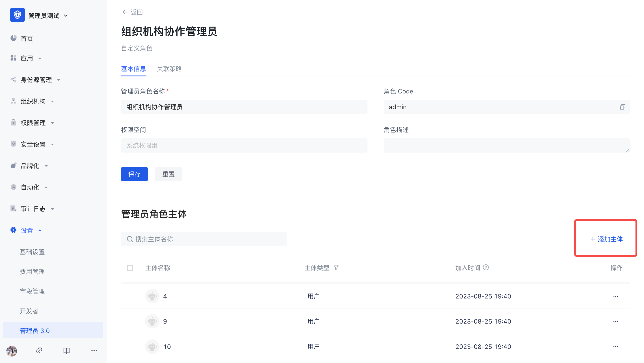Open actions menu for user 4
Viewport: 644px width, 363px height.
(616, 296)
